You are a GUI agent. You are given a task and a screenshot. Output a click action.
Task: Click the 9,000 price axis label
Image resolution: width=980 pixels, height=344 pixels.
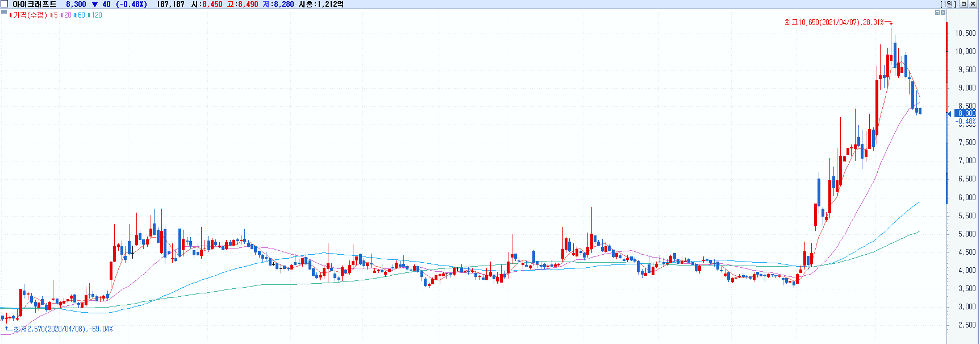(967, 88)
